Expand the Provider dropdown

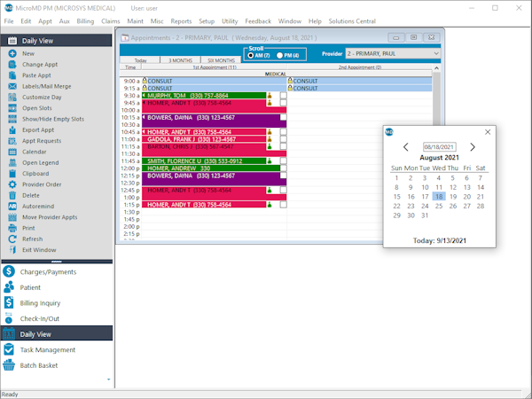click(x=434, y=53)
